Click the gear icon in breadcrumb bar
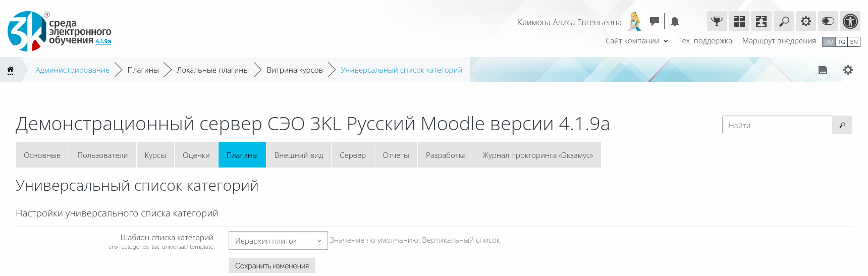The height and width of the screenshot is (276, 868). pos(848,70)
